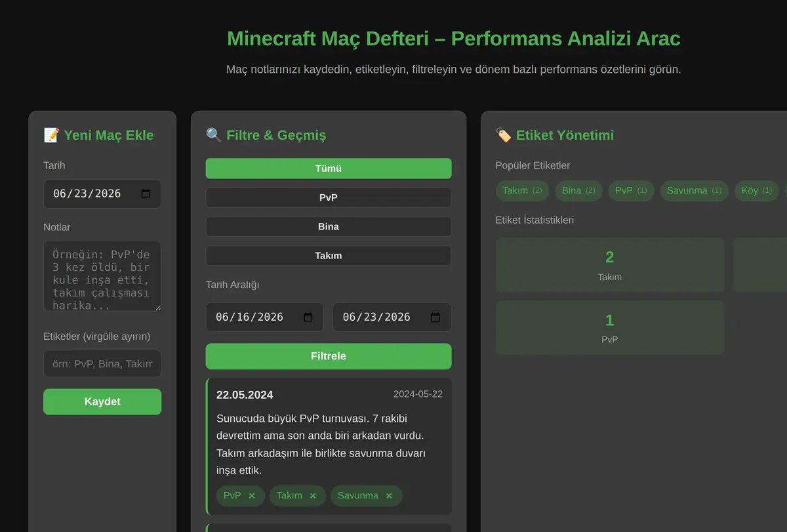Open calendar picker in Tarih date field
Screen dimensions: 787x532
(146, 194)
